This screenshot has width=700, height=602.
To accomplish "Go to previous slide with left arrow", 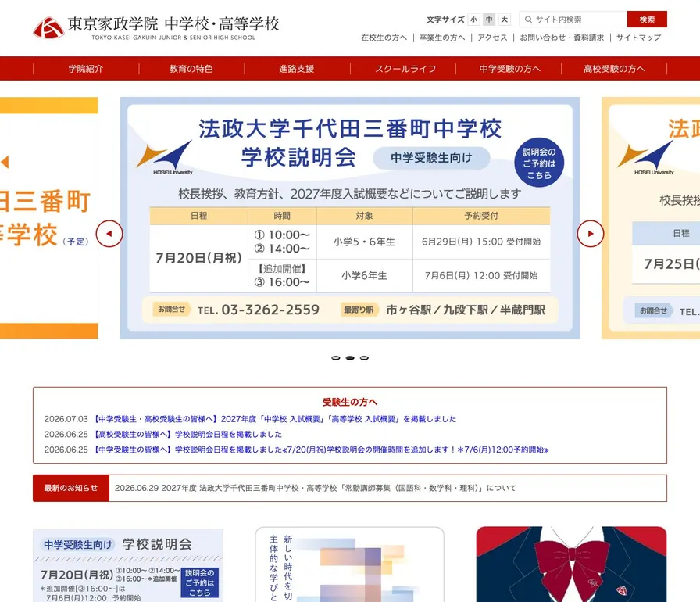I will click(x=109, y=234).
